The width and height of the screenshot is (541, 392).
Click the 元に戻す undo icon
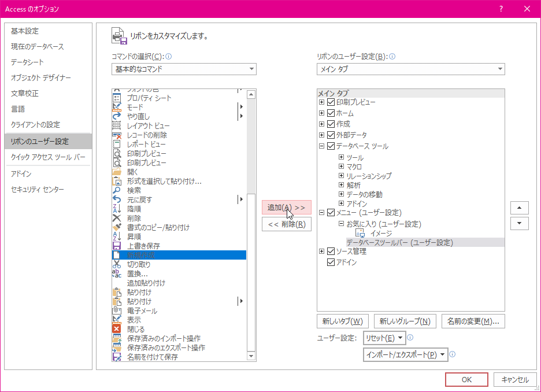(x=117, y=200)
